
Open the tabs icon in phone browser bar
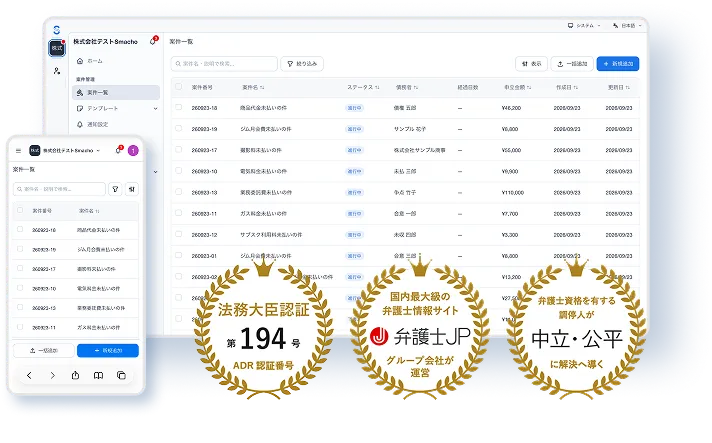pyautogui.click(x=121, y=375)
